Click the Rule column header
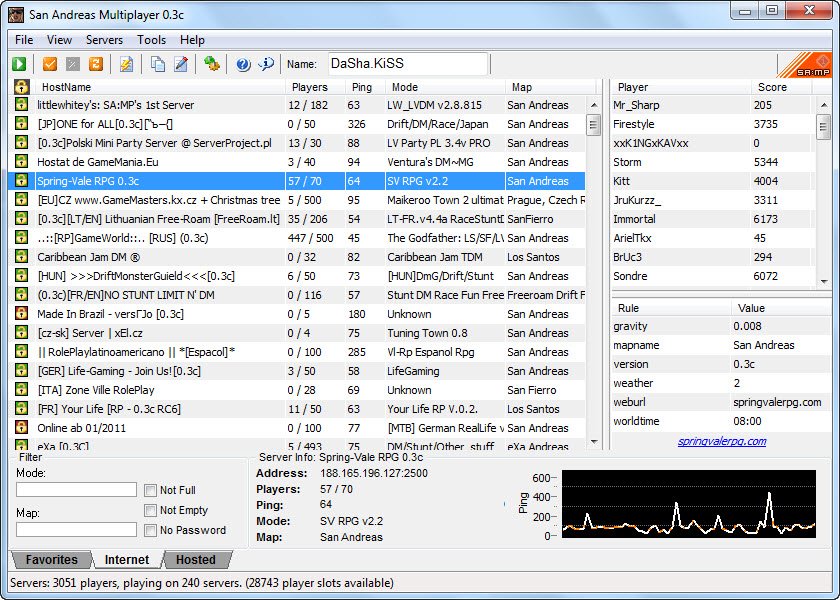 tap(671, 308)
